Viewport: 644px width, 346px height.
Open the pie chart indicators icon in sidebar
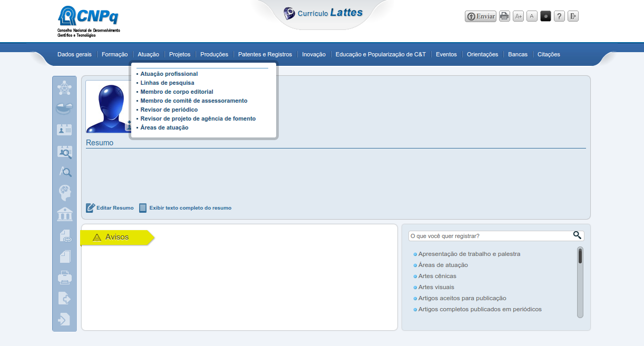point(64,108)
